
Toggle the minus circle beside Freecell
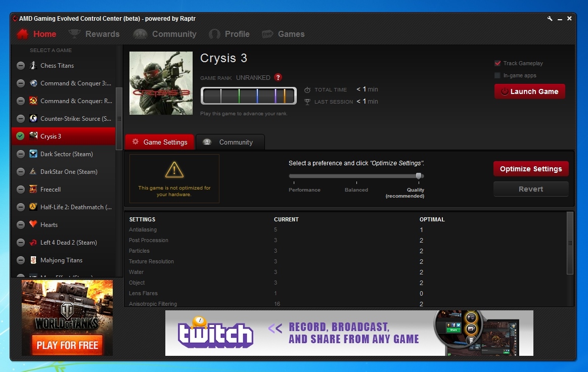tap(21, 189)
